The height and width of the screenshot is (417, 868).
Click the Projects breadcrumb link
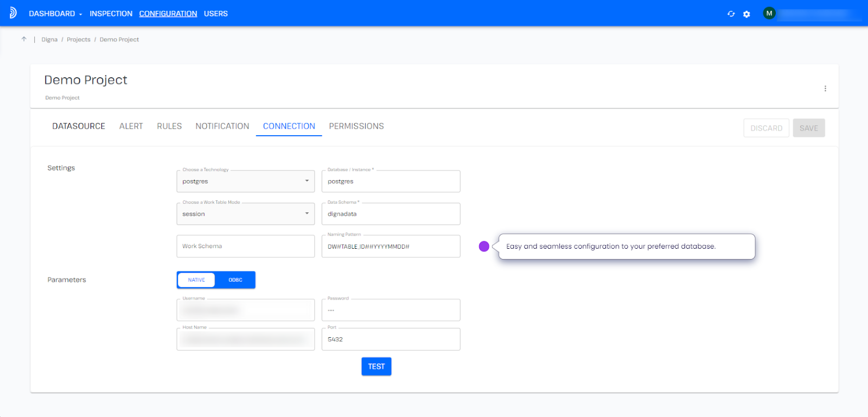coord(79,40)
